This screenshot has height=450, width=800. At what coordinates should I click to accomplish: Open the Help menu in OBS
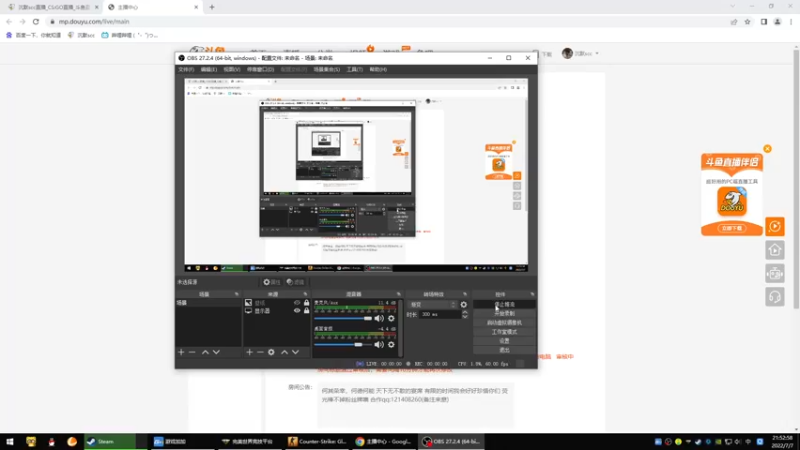[x=378, y=69]
